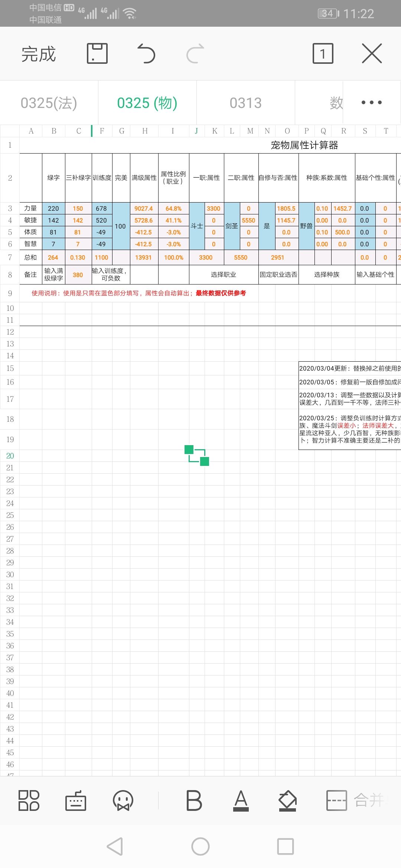
Task: Apply font color with the underlined A
Action: point(241,800)
